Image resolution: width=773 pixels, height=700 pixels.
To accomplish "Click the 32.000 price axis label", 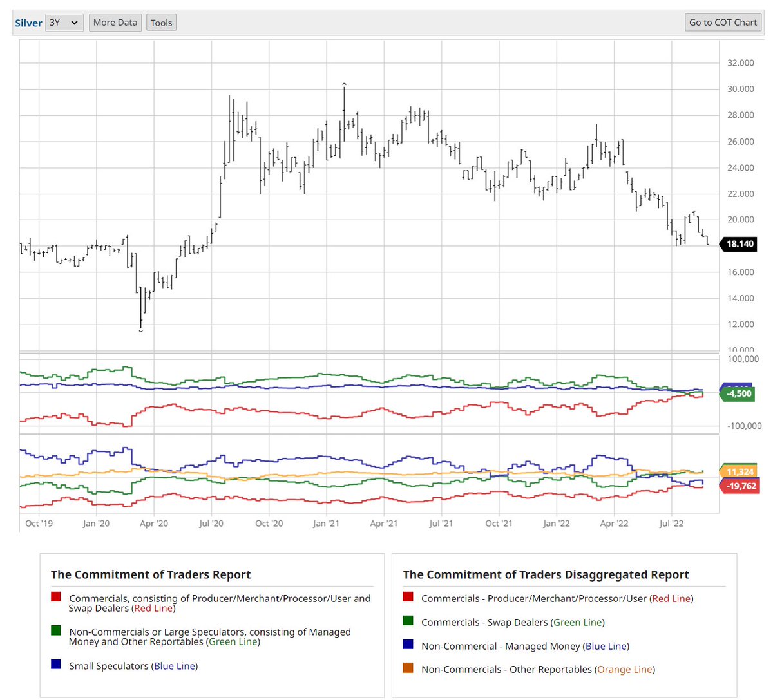I will [741, 63].
